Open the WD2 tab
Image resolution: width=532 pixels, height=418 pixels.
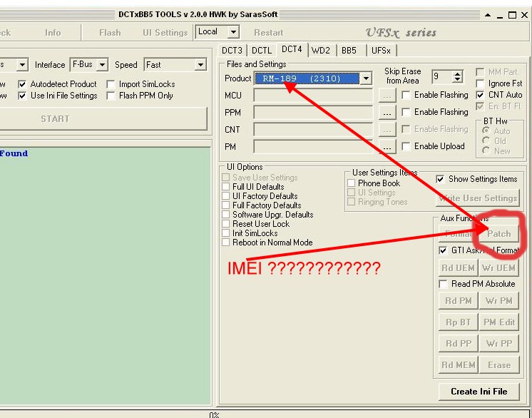coord(321,51)
